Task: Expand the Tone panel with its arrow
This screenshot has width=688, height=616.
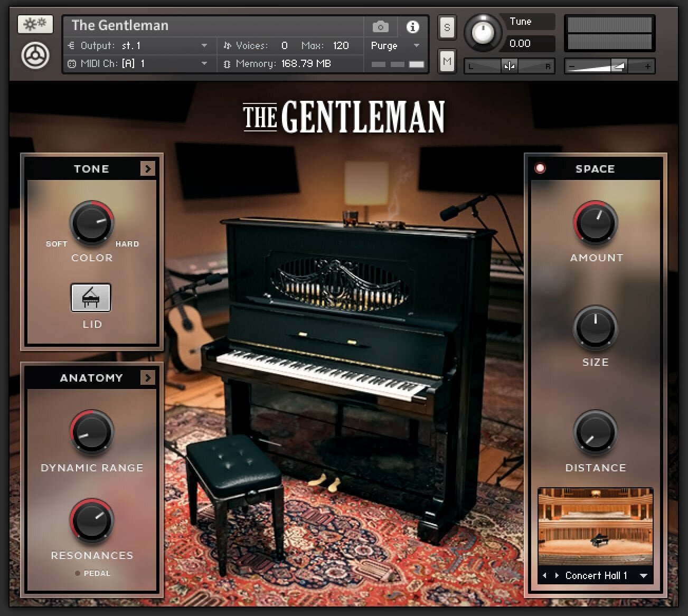Action: 148,168
